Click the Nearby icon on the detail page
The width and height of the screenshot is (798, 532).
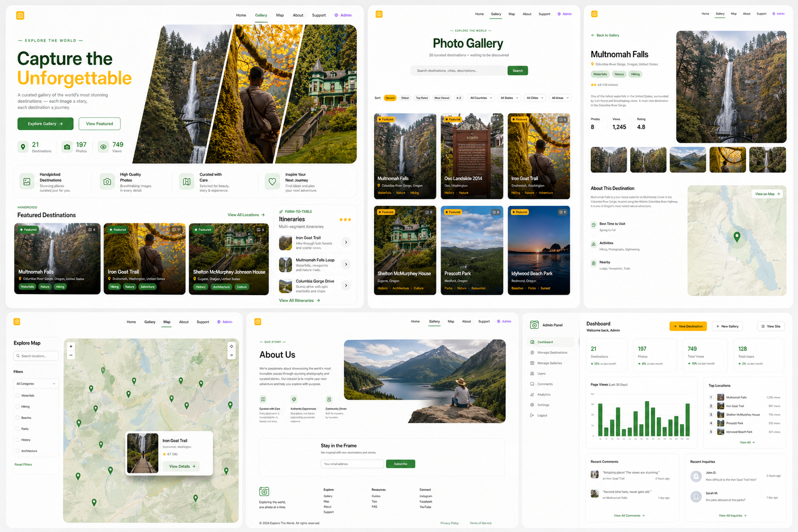coord(593,263)
